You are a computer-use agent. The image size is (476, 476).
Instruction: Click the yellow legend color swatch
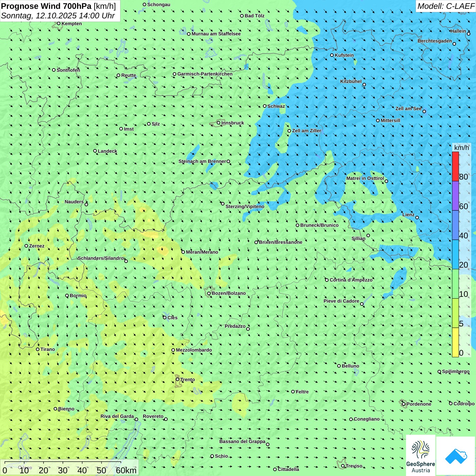[455, 342]
